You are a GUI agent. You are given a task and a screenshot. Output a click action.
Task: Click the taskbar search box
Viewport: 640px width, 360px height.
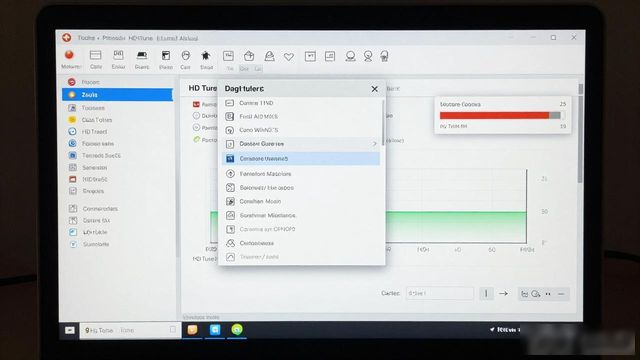pos(131,330)
